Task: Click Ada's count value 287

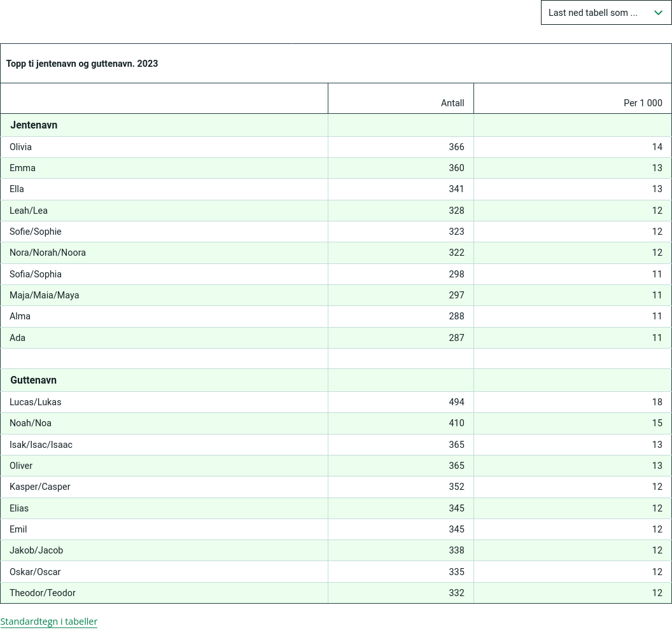Action: 456,338
